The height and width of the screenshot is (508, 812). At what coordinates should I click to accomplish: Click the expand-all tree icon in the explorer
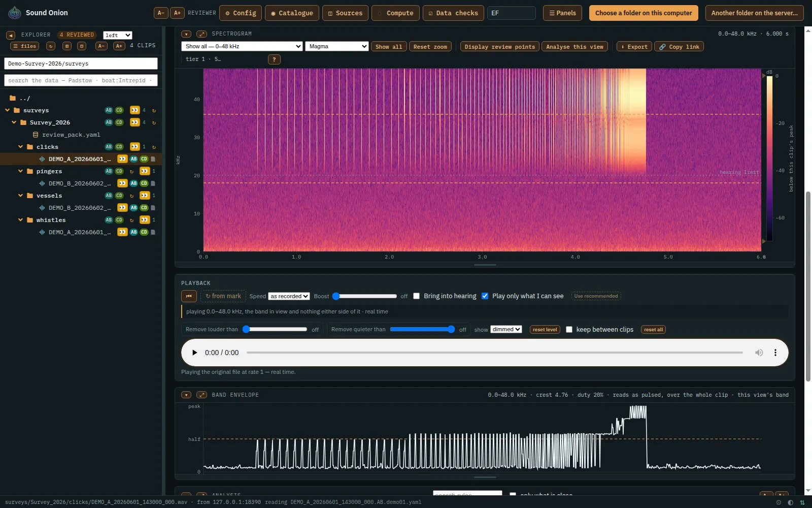point(67,46)
